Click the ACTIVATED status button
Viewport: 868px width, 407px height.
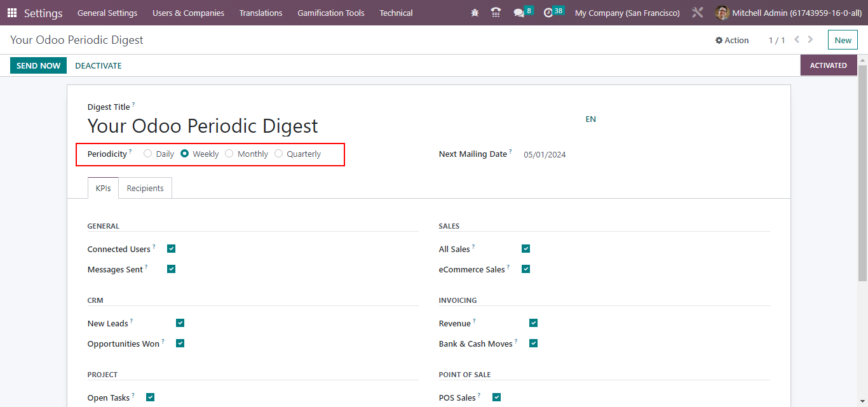(829, 65)
